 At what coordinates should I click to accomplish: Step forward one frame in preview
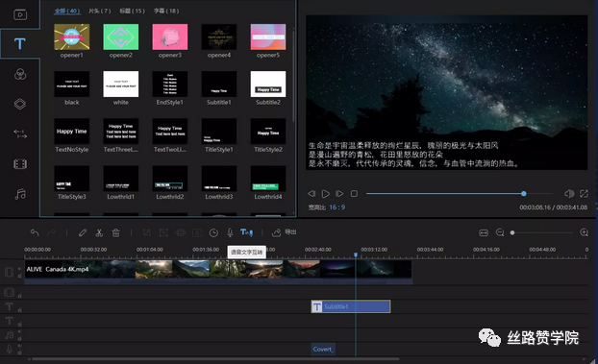tap(339, 194)
